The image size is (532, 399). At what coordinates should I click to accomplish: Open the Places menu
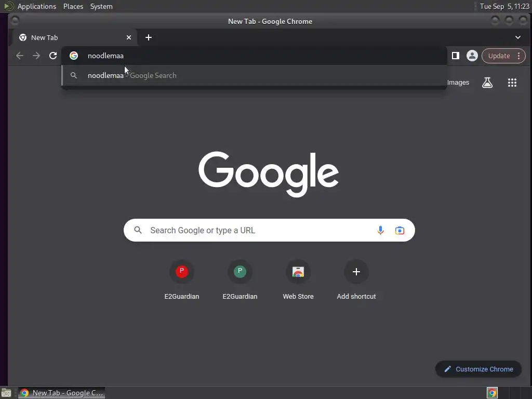click(73, 6)
